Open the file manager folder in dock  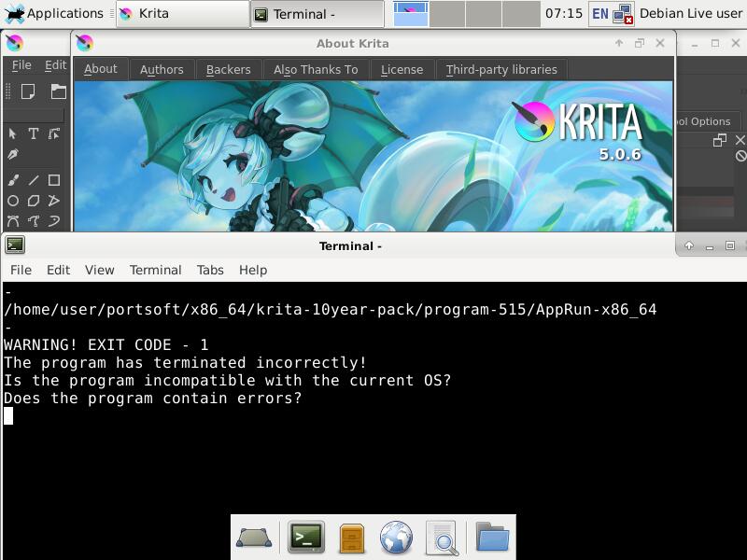(492, 538)
